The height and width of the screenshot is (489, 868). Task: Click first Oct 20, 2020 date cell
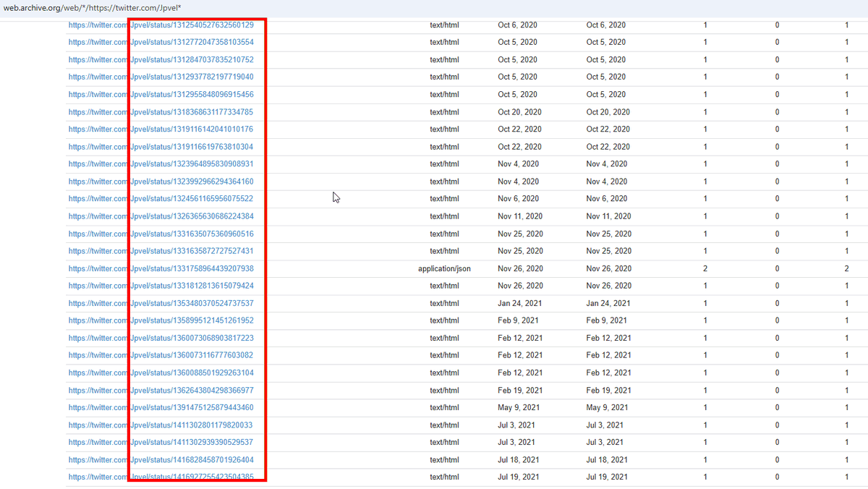click(519, 112)
